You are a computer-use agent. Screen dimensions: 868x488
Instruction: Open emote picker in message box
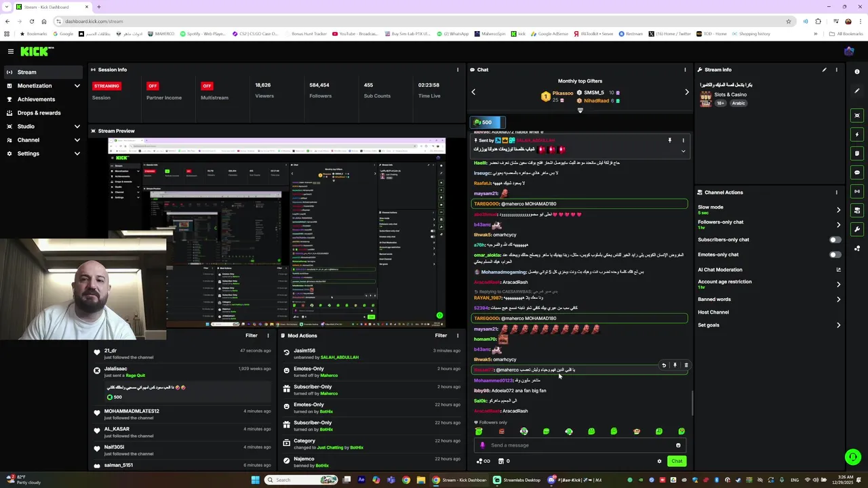[678, 445]
